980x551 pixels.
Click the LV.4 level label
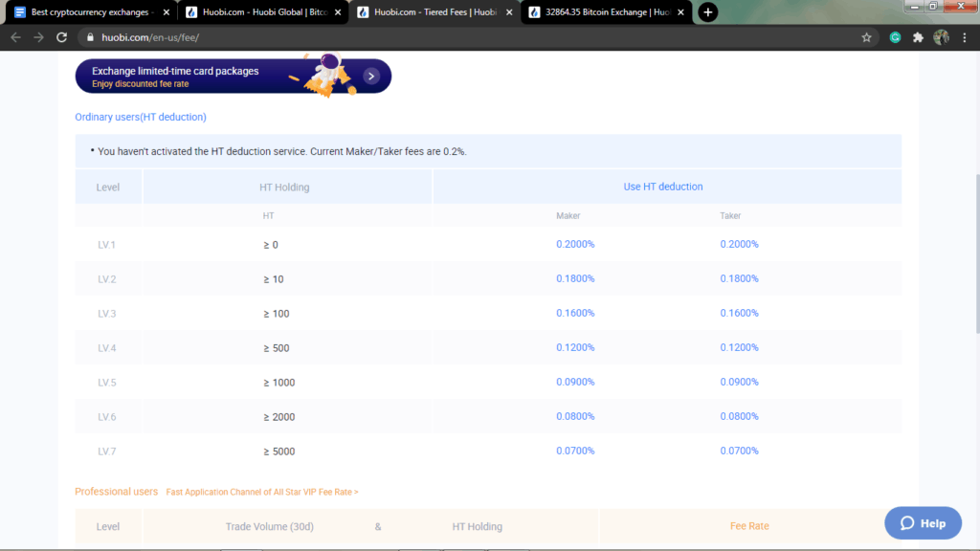pos(107,348)
